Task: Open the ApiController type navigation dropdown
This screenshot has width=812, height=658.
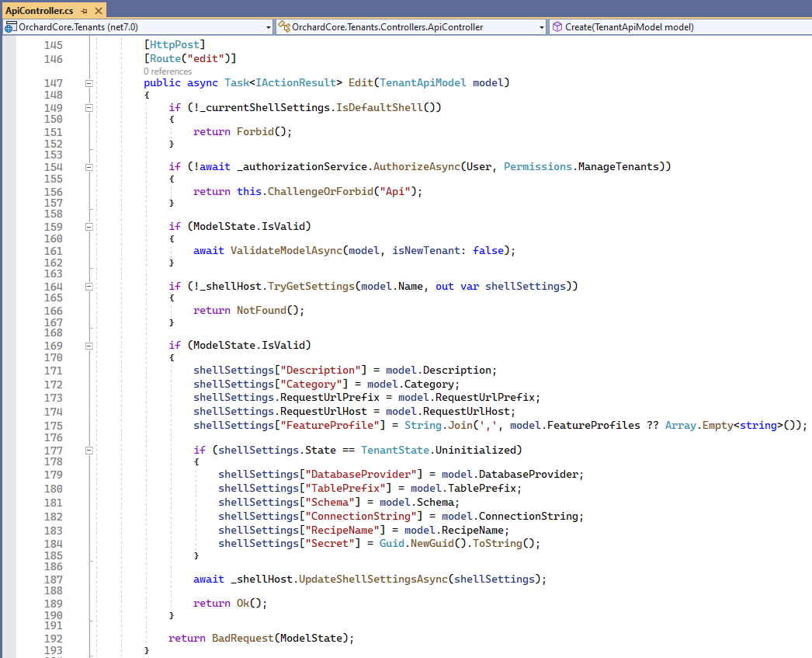Action: coord(411,27)
